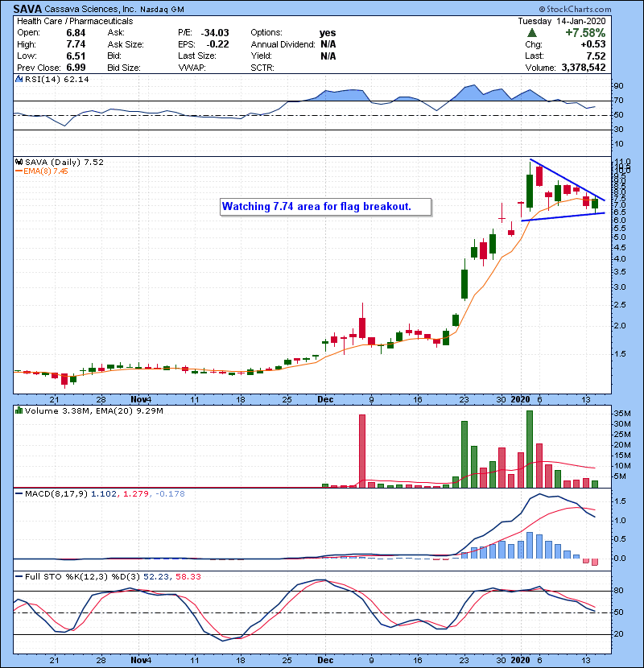Click the MACD signal value 1.279
The height and width of the screenshot is (668, 644).
[x=136, y=494]
